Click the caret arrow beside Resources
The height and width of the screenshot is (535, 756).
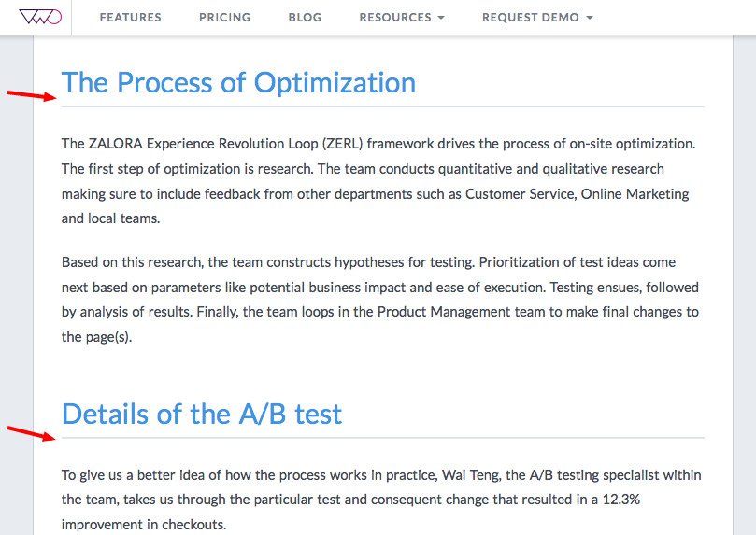(x=441, y=18)
